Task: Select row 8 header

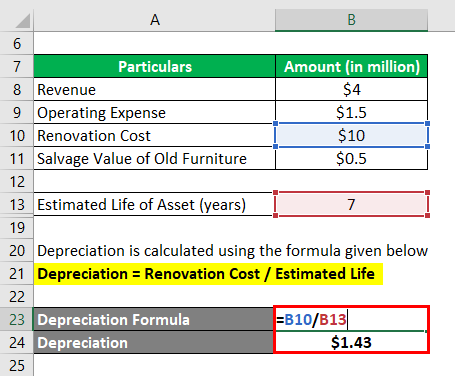Action: 17,89
